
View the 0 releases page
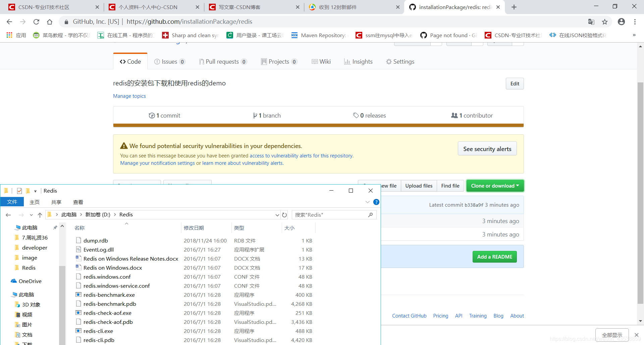click(x=369, y=116)
